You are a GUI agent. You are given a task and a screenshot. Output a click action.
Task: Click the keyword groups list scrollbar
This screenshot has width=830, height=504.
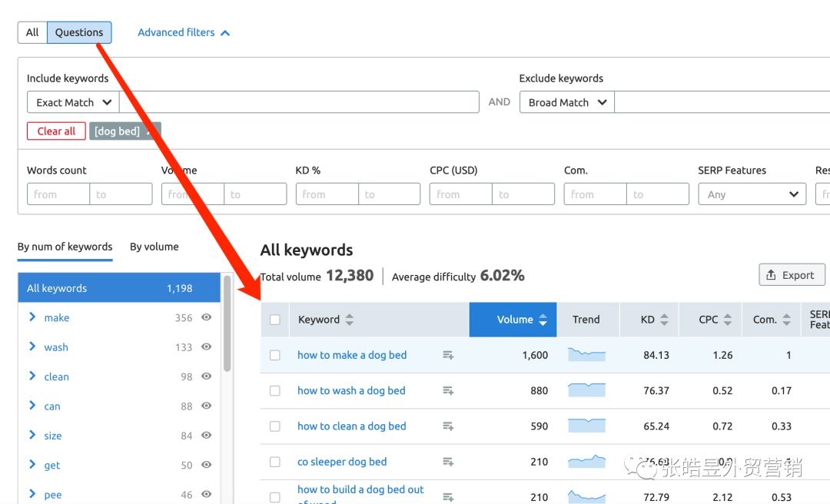point(227,323)
